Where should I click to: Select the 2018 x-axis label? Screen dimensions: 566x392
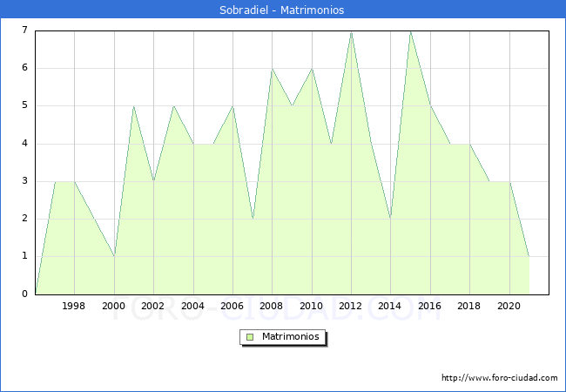468,306
